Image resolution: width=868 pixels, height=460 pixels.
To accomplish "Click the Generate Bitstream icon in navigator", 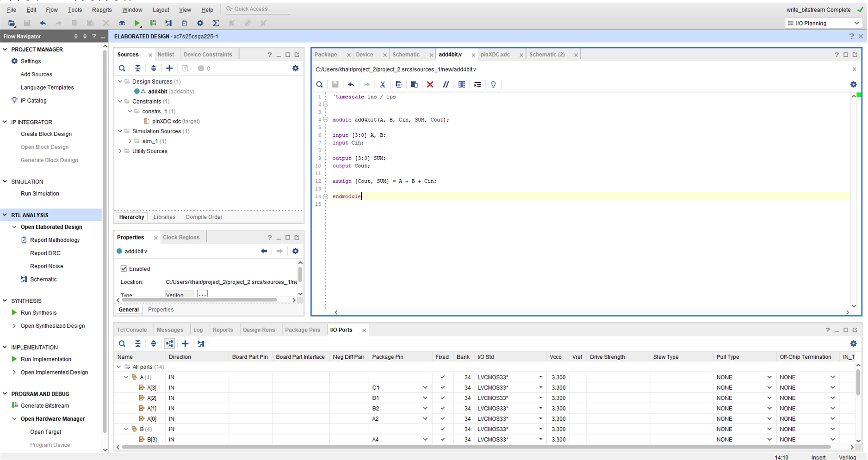I will coord(14,405).
